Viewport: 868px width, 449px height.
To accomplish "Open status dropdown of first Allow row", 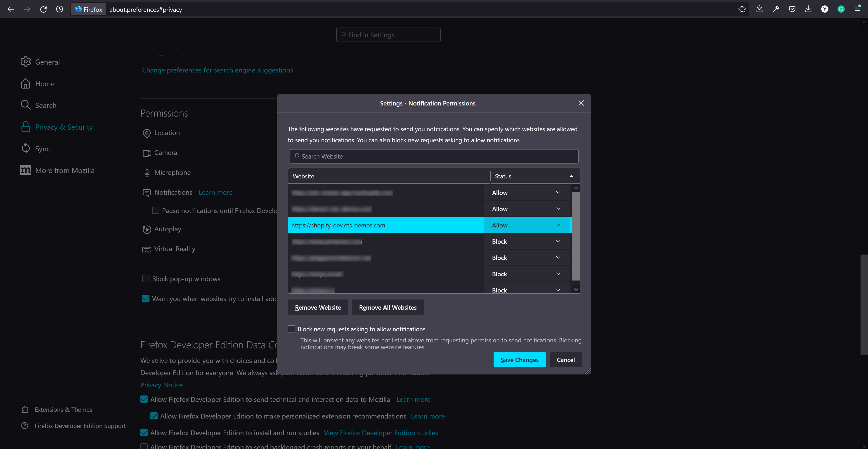I will point(527,192).
